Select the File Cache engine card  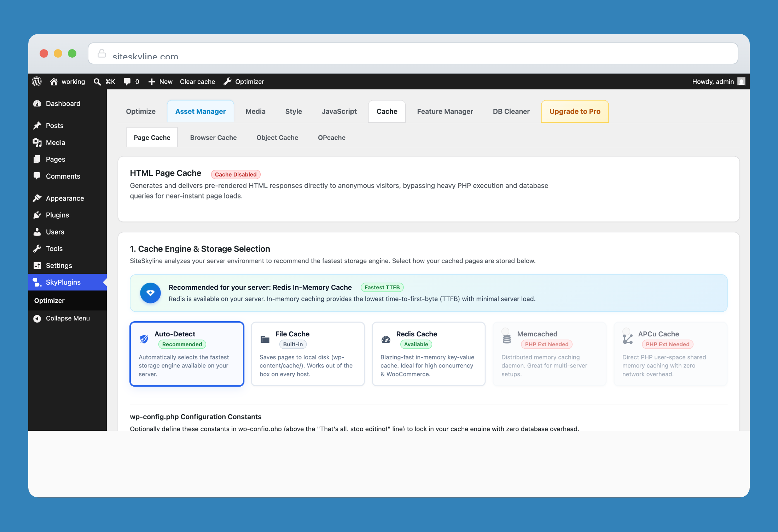pyautogui.click(x=308, y=354)
